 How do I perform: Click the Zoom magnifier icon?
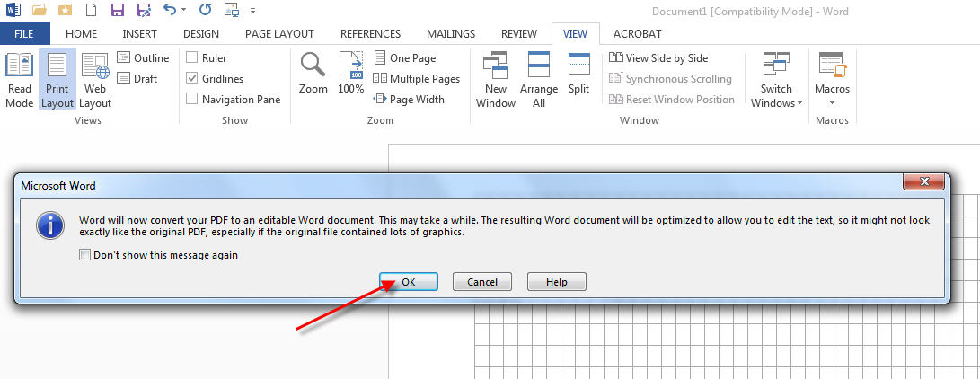coord(313,74)
